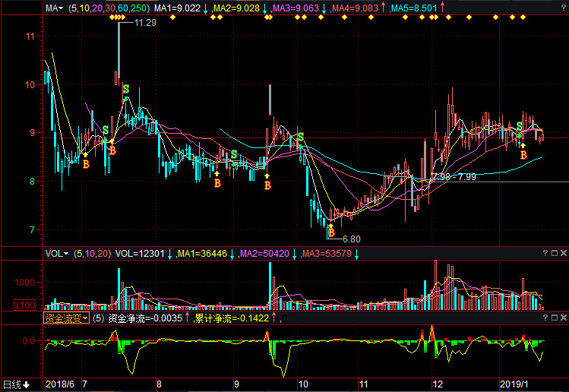Viewport: 569px width, 392px height.
Task: Click the B buy signal in January 2019
Action: point(523,155)
